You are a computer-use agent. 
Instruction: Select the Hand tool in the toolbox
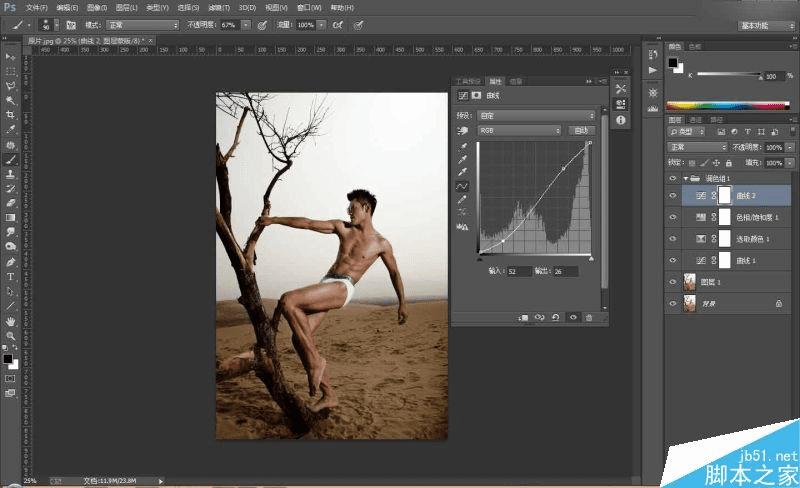pos(10,320)
